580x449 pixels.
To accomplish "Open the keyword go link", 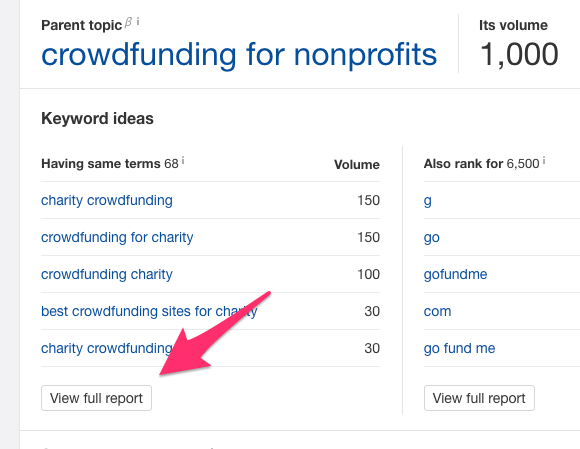I will pyautogui.click(x=432, y=238).
